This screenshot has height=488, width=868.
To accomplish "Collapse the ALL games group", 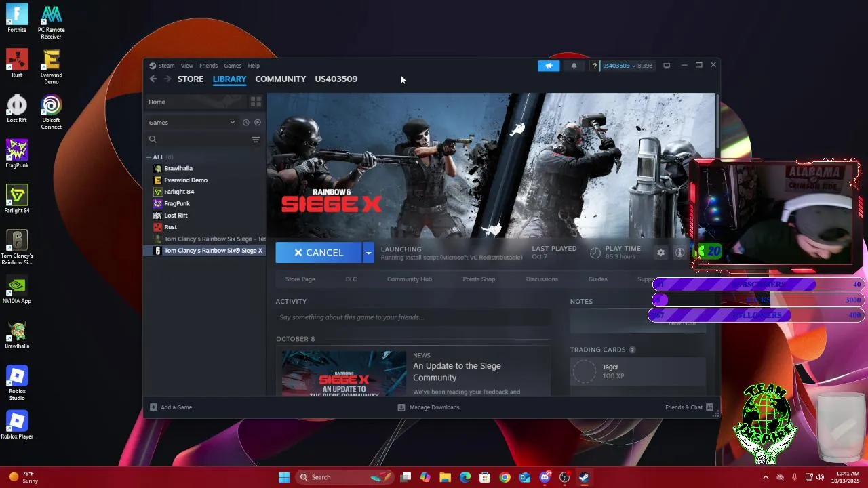I will pyautogui.click(x=149, y=157).
